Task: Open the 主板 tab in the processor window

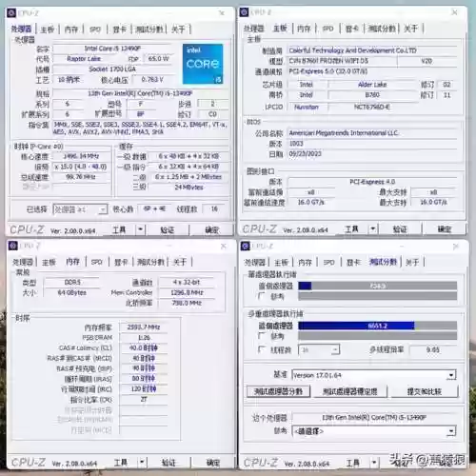Action: [x=48, y=30]
